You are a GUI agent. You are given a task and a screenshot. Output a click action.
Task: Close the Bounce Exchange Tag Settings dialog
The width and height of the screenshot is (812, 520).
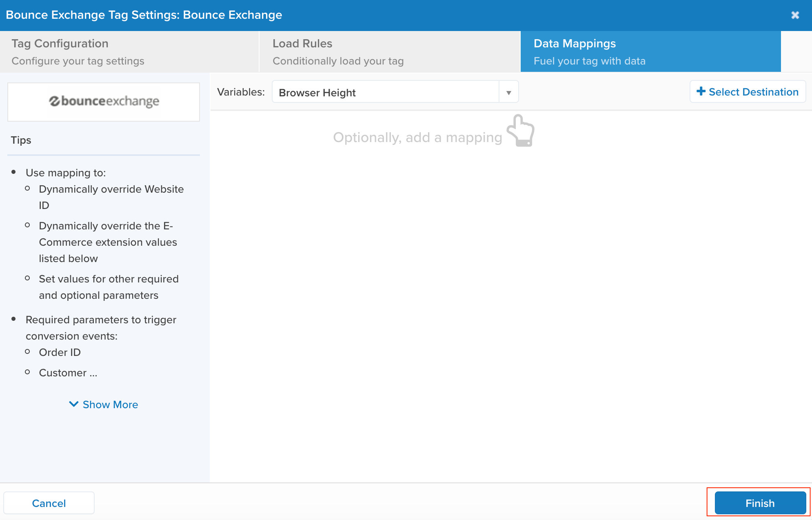click(795, 15)
